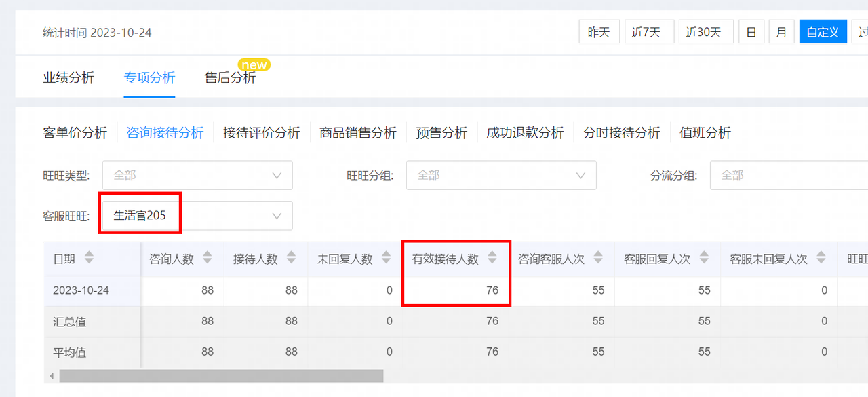868x397 pixels.
Task: Open the 分流分组 dropdown
Action: coord(789,175)
